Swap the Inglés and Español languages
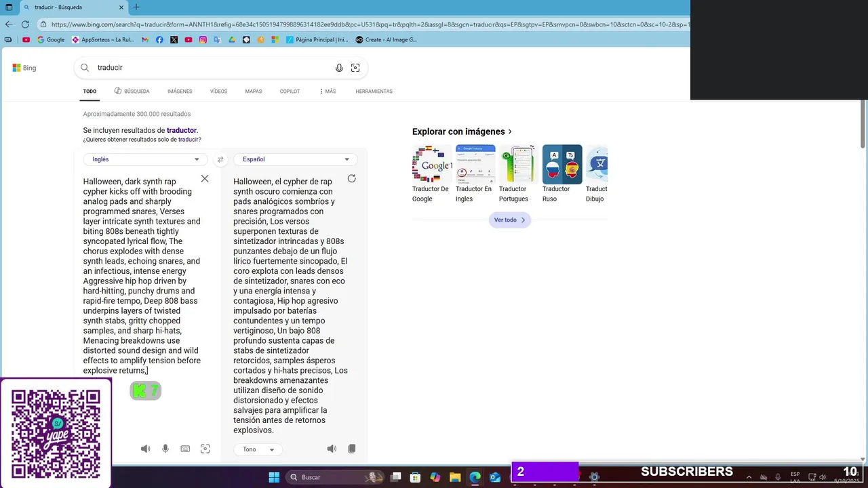 (x=220, y=159)
